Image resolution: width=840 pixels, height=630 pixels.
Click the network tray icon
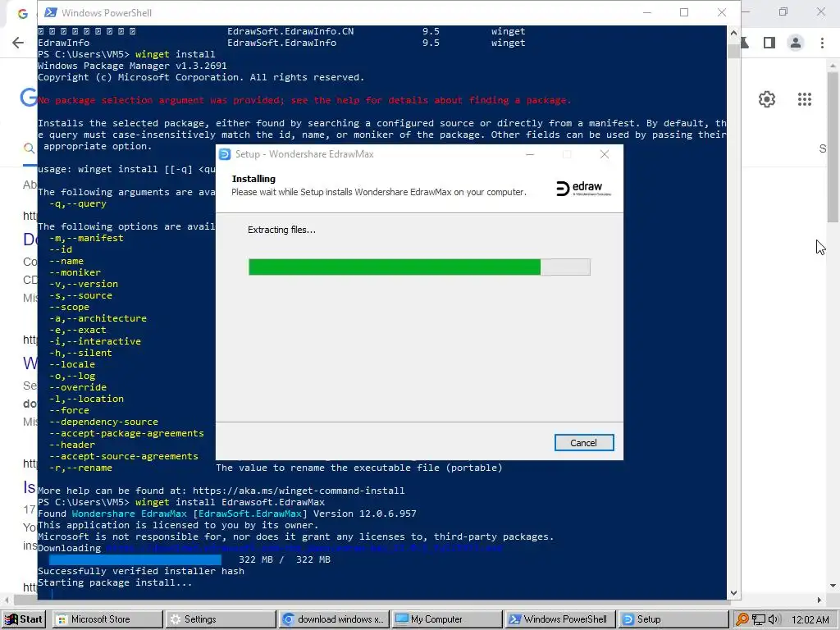[x=759, y=619]
